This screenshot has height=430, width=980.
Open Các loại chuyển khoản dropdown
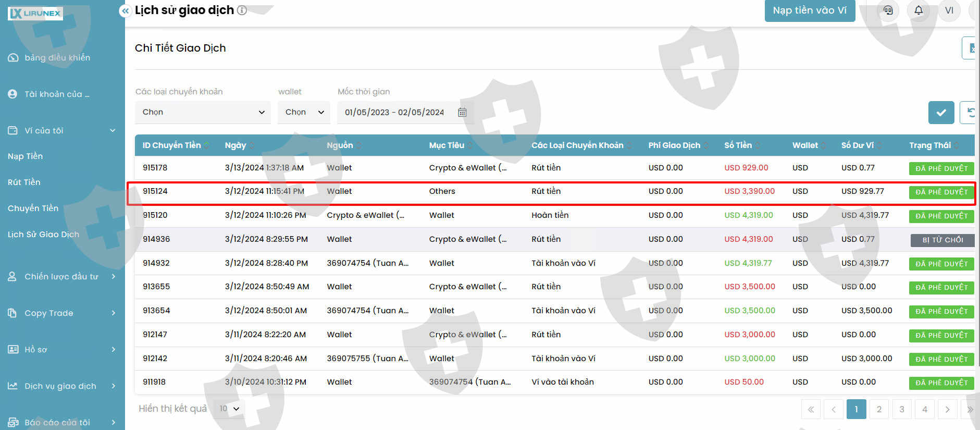click(203, 112)
